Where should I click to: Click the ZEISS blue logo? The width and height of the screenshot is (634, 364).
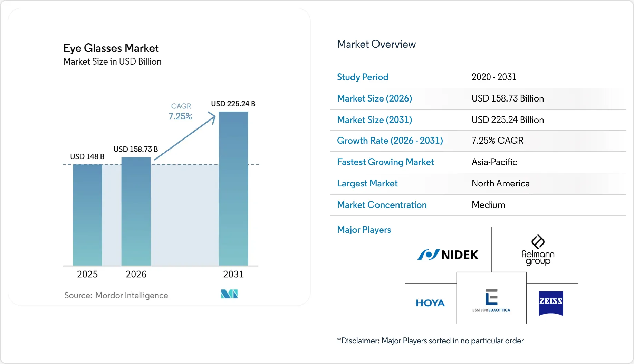click(x=551, y=304)
